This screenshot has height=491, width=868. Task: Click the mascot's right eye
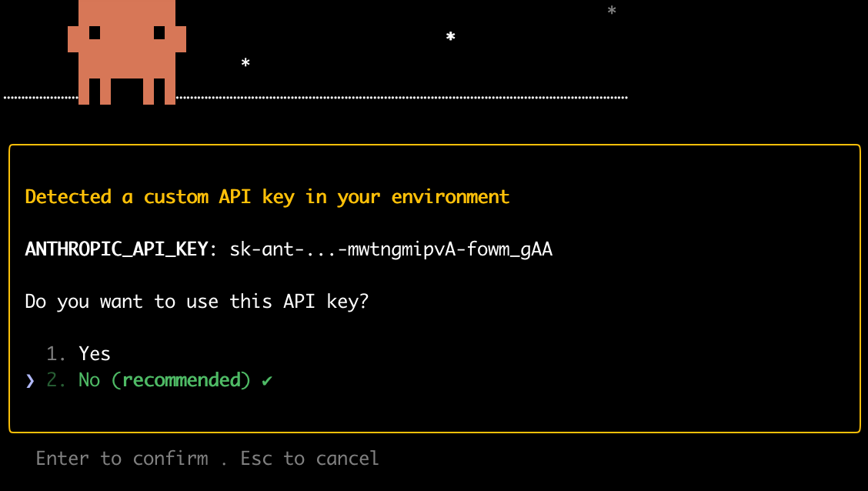pyautogui.click(x=159, y=33)
